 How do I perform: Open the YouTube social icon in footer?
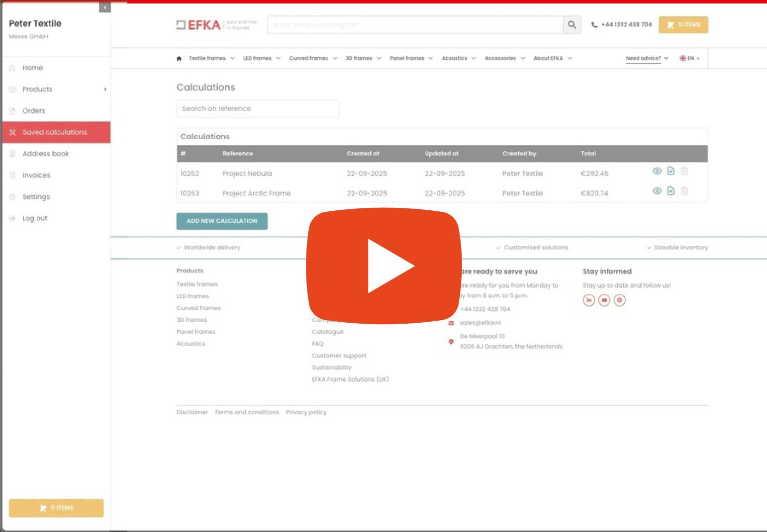pyautogui.click(x=604, y=300)
